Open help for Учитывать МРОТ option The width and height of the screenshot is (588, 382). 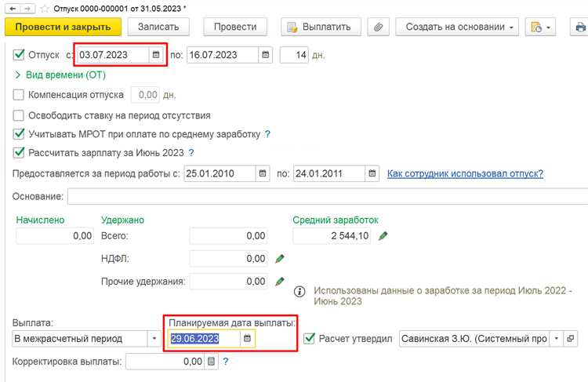pos(267,134)
